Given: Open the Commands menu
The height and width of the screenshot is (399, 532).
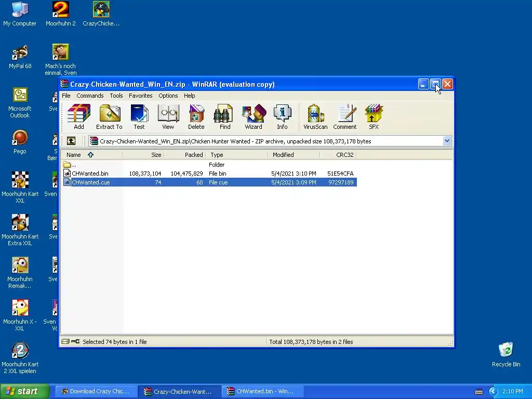Looking at the screenshot, I should coord(90,96).
